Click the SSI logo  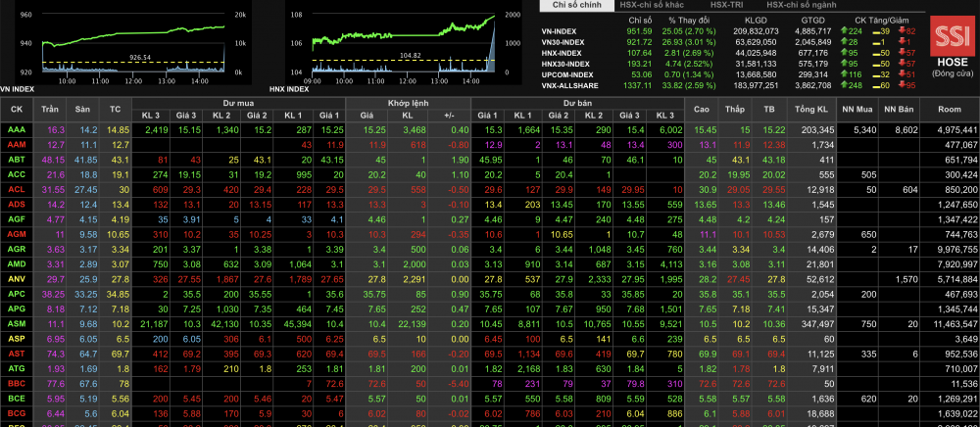click(x=947, y=38)
